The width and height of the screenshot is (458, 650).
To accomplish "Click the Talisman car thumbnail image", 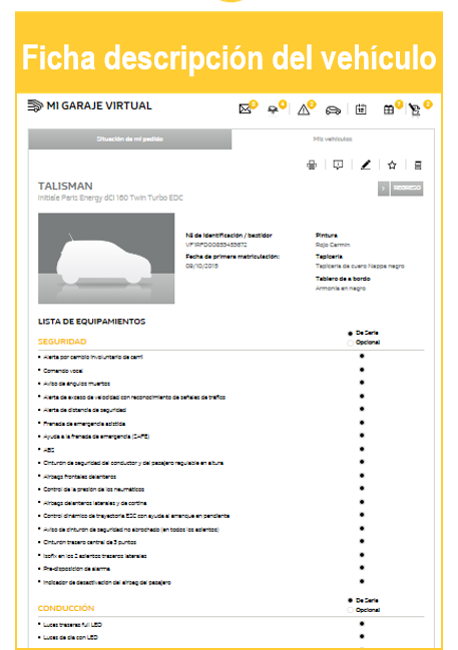I will point(106,258).
